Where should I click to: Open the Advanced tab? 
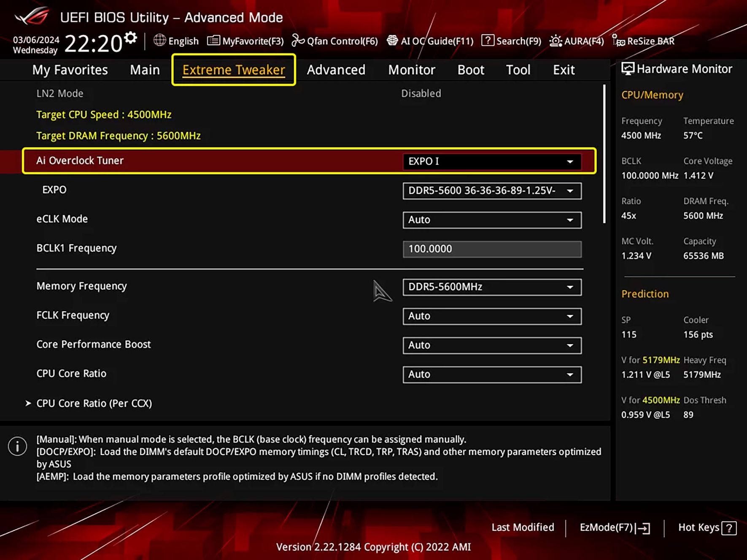point(336,70)
